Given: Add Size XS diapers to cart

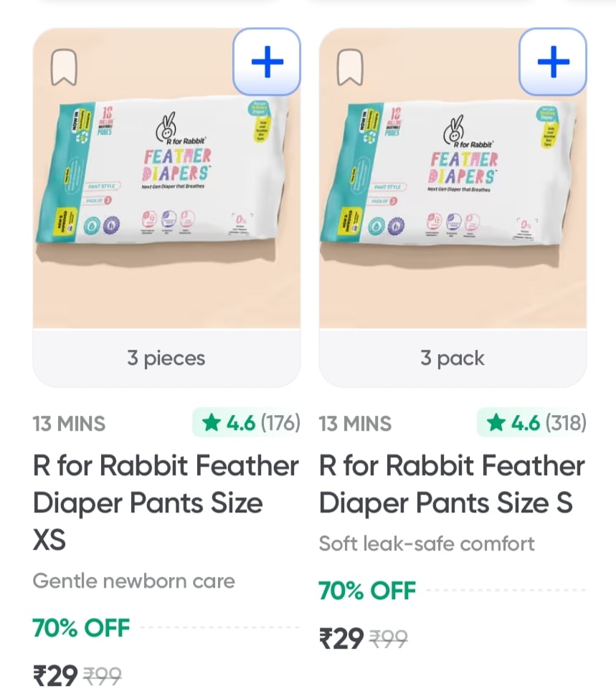Looking at the screenshot, I should click(x=267, y=62).
